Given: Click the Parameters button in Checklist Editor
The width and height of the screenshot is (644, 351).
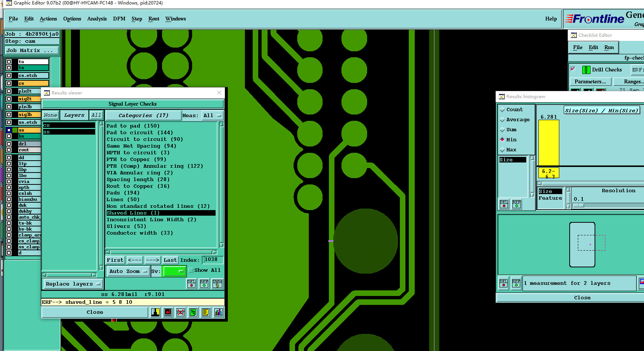Looking at the screenshot, I should click(x=590, y=82).
